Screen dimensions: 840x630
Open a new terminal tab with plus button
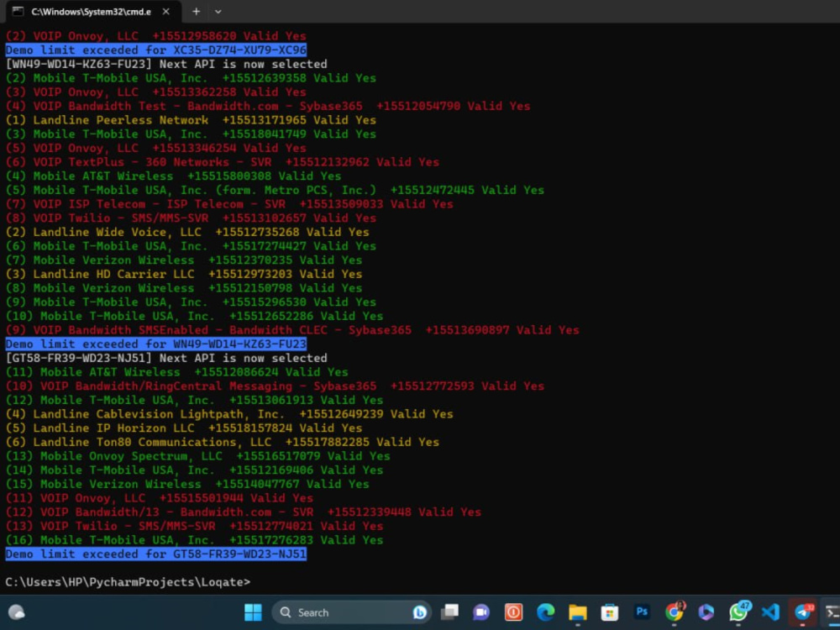[196, 11]
